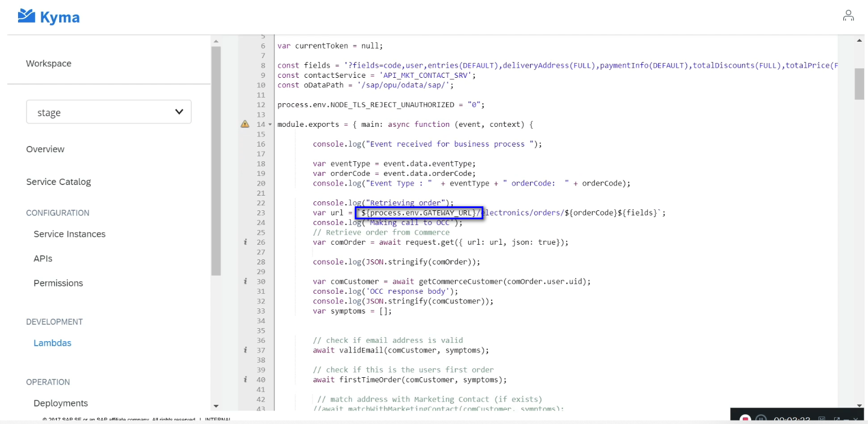Screen dimensions: 868x424
Task: Open the Overview page
Action: click(x=45, y=149)
